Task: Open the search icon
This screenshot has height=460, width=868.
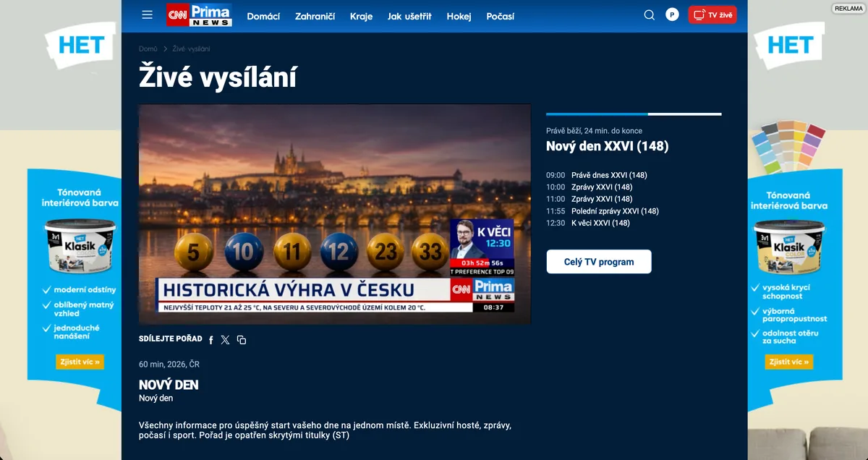Action: click(649, 15)
